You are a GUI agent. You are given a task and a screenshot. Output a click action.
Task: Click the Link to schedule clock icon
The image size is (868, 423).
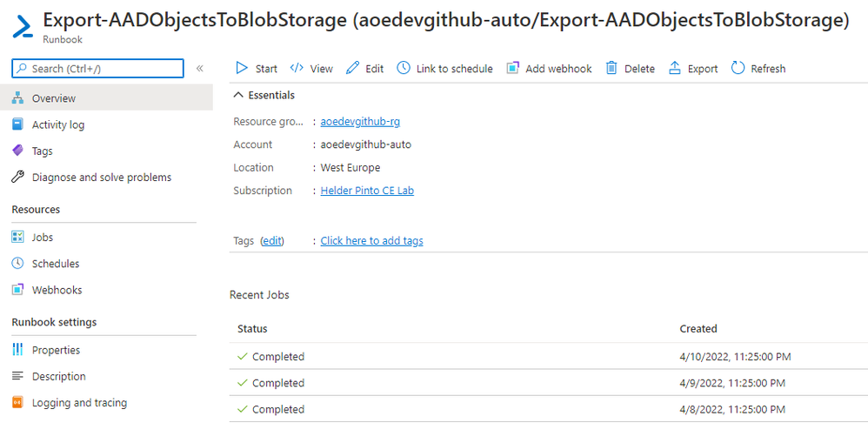(404, 68)
